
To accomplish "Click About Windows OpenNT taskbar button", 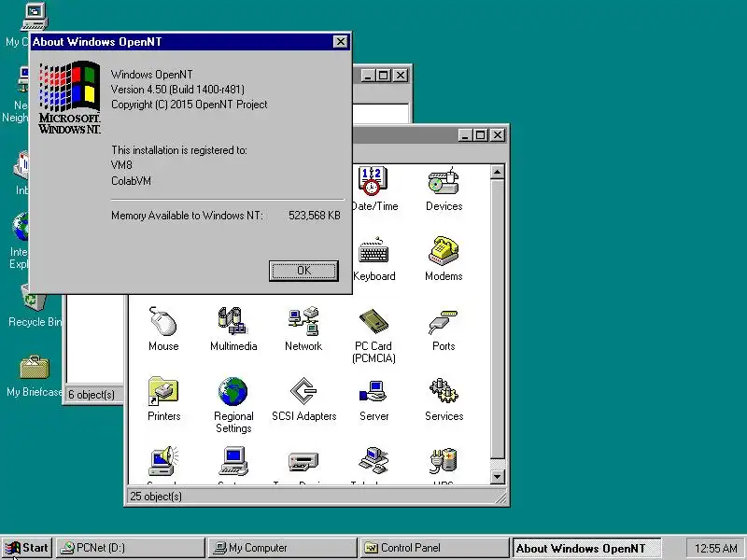I will click(x=586, y=548).
